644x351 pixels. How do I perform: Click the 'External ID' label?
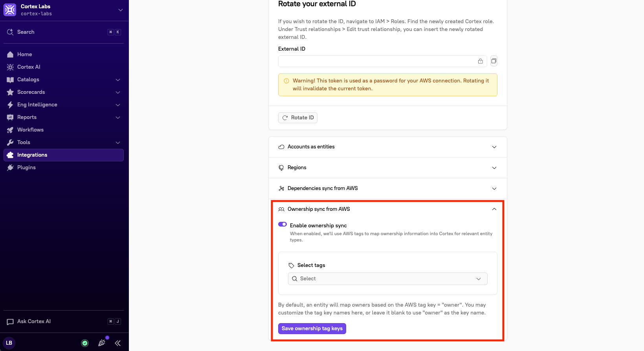(x=292, y=49)
